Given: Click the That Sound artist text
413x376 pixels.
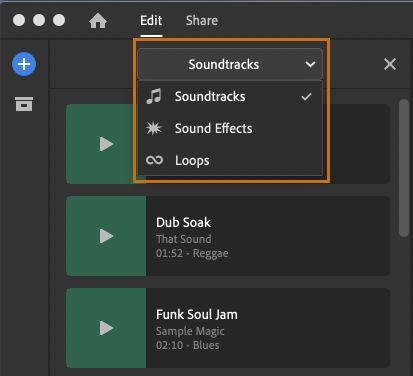Looking at the screenshot, I should 184,239.
